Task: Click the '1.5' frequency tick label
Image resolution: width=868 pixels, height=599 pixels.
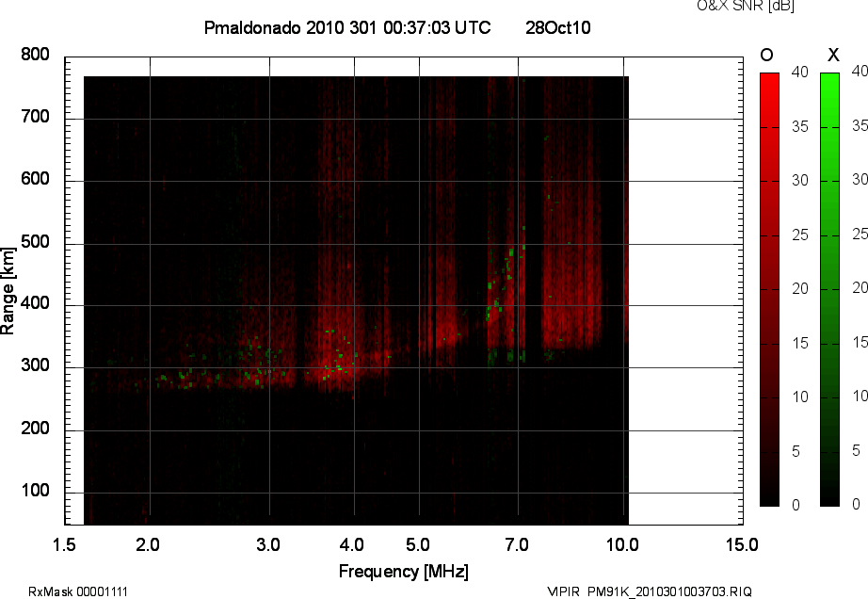Action: click(x=64, y=544)
